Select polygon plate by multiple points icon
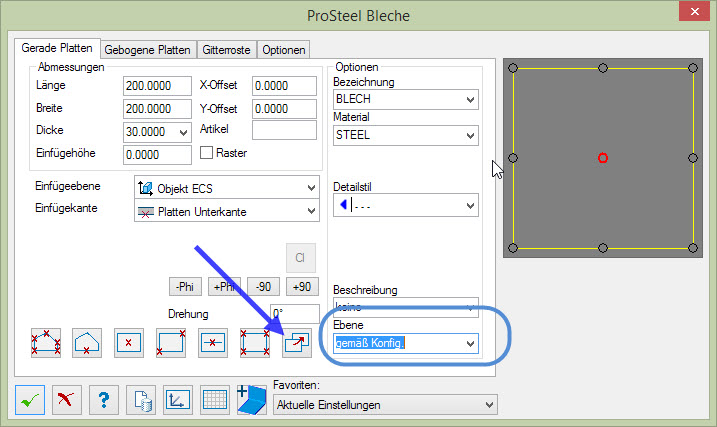Image resolution: width=717 pixels, height=427 pixels. (46, 343)
